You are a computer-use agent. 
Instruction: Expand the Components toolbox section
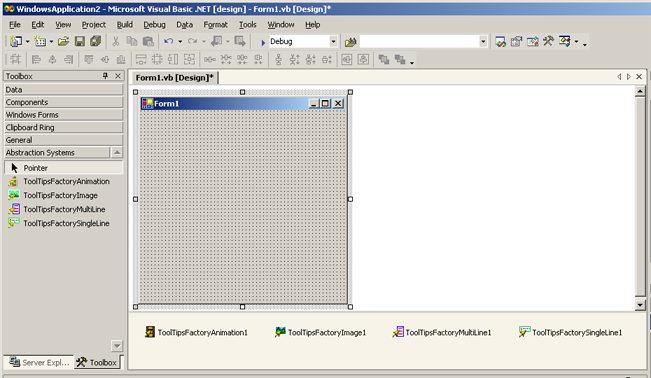pyautogui.click(x=64, y=102)
